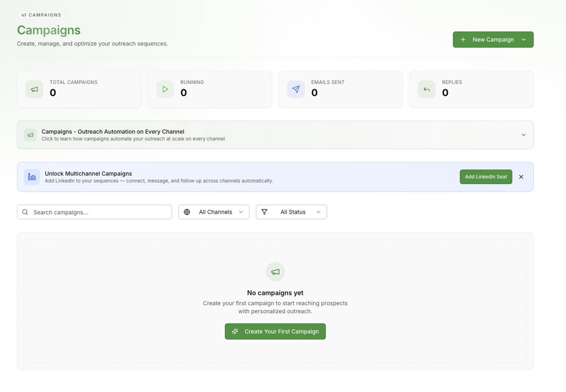Click the 'No campaigns yet' heading

point(275,292)
